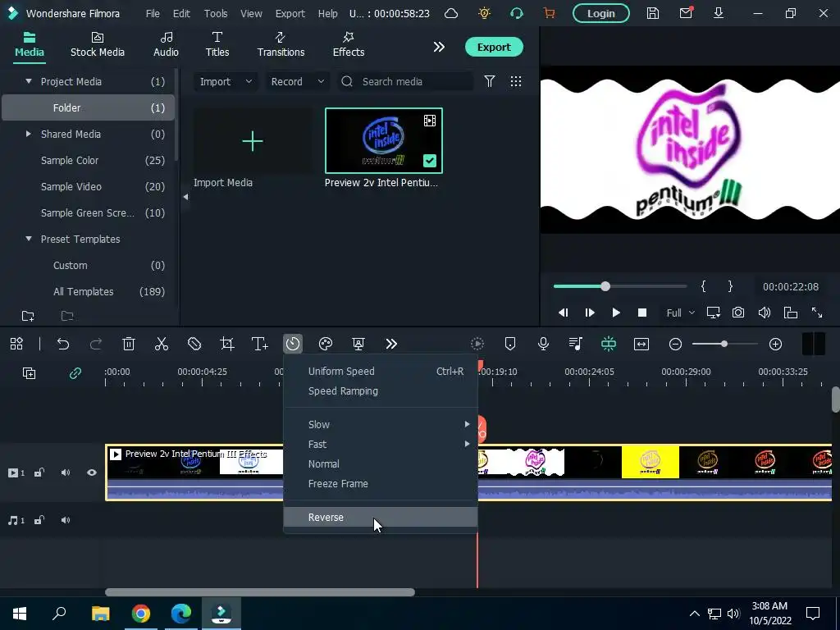Click the Export button
This screenshot has width=840, height=630.
(494, 47)
